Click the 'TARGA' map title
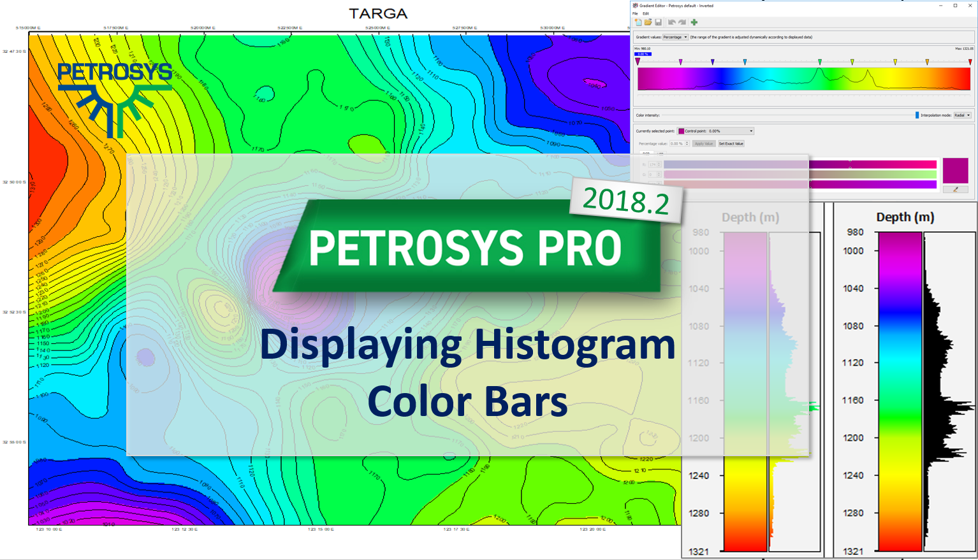Viewport: 978px width, 560px height. (378, 13)
